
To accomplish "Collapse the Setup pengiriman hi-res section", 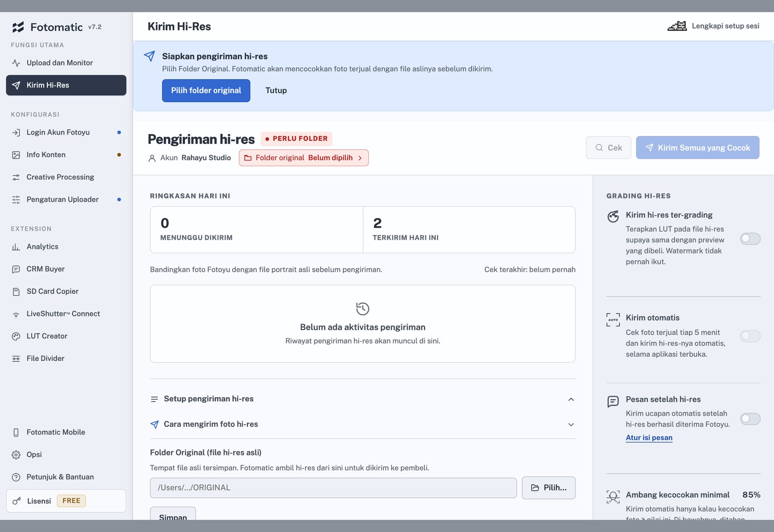I will pyautogui.click(x=571, y=399).
